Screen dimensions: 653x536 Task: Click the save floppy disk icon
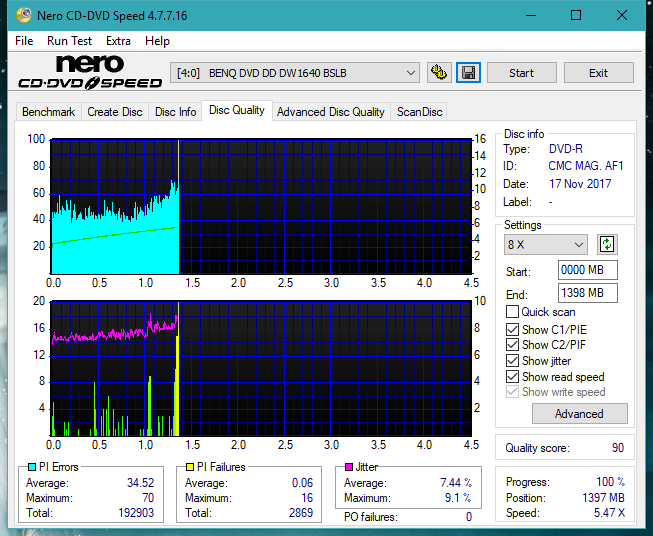point(469,73)
